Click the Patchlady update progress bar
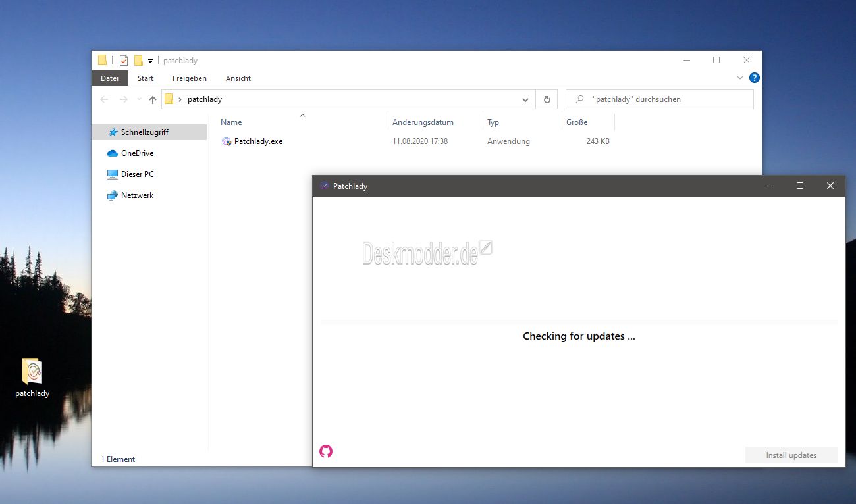The image size is (856, 504). pyautogui.click(x=579, y=322)
